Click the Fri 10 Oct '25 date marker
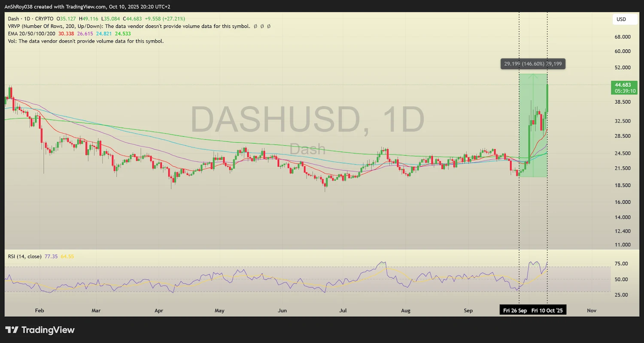644x343 pixels. coord(547,309)
